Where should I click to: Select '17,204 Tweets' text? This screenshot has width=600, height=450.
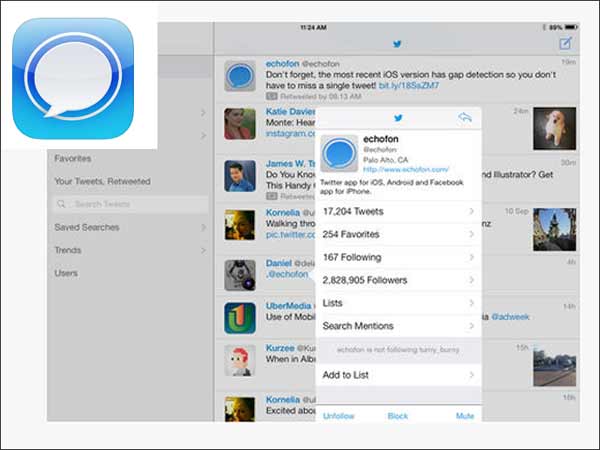[x=353, y=211]
